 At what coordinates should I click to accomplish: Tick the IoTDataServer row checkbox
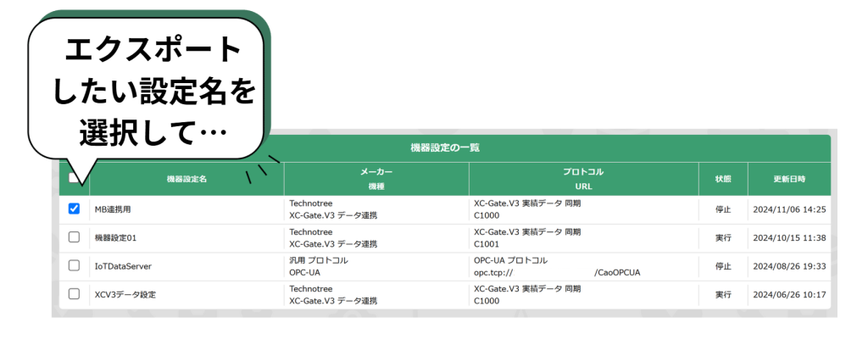click(74, 266)
